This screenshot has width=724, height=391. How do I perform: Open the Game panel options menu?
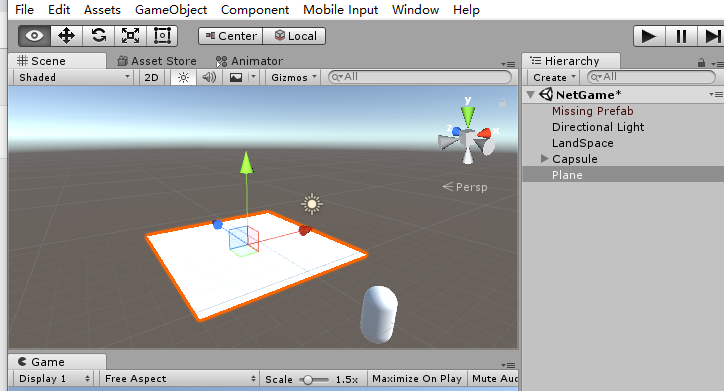pos(508,365)
